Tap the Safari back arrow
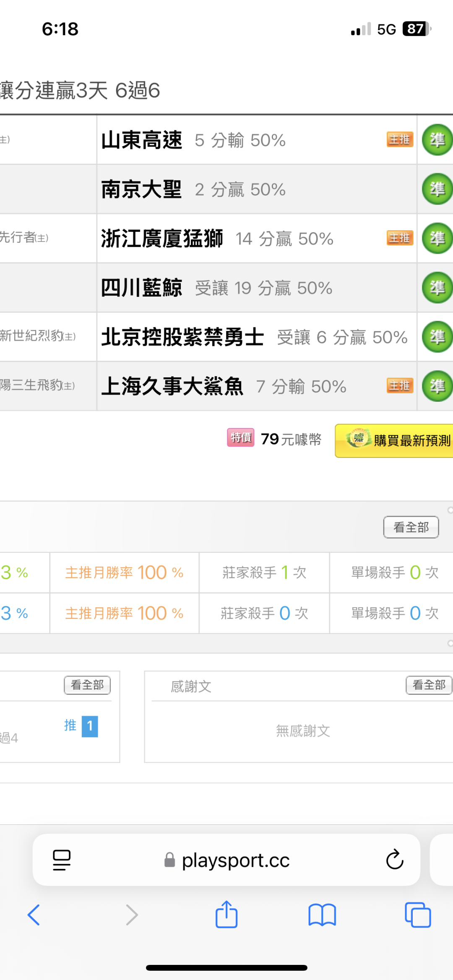 click(x=34, y=915)
